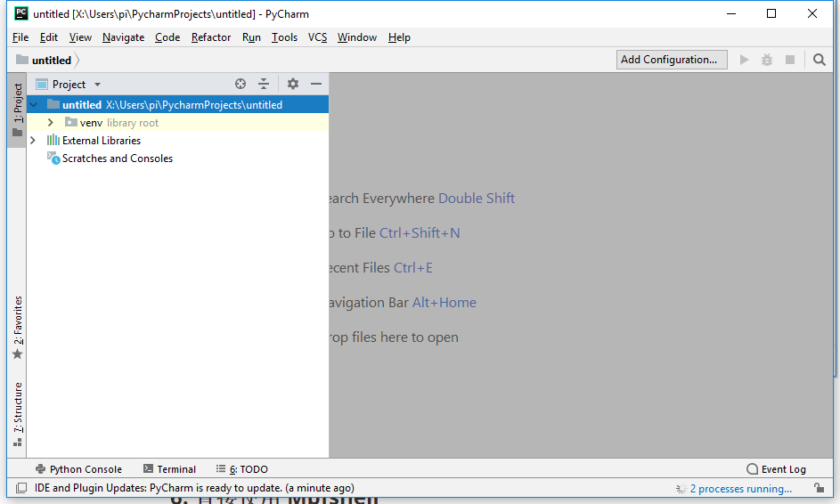
Task: Click the green Run arrow icon
Action: click(745, 60)
